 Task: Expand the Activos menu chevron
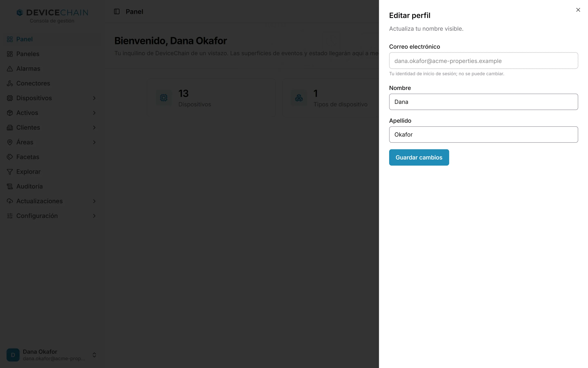tap(94, 113)
